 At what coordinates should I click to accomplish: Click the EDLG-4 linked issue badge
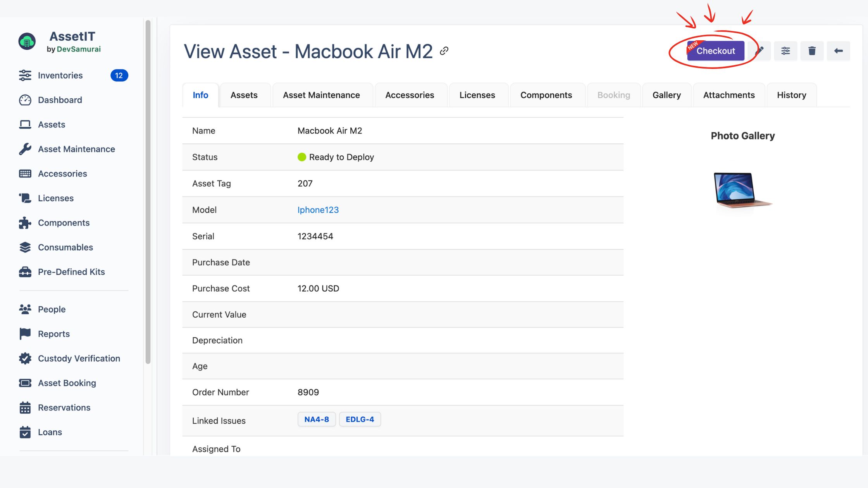tap(360, 419)
